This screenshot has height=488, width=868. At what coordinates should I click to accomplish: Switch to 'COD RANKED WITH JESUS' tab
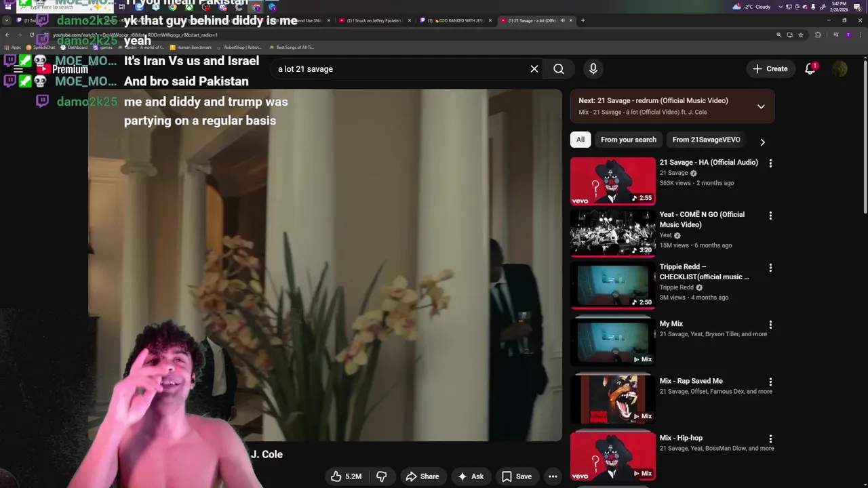pyautogui.click(x=454, y=20)
